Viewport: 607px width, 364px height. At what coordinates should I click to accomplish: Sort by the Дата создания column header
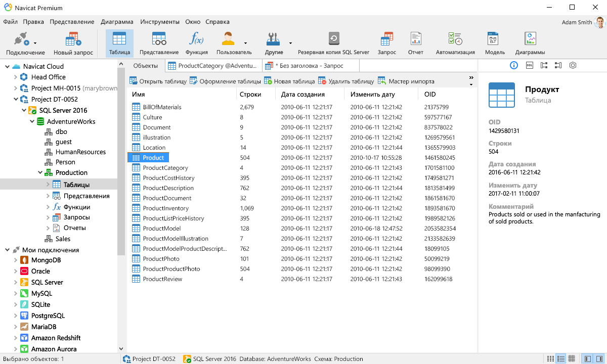(311, 95)
